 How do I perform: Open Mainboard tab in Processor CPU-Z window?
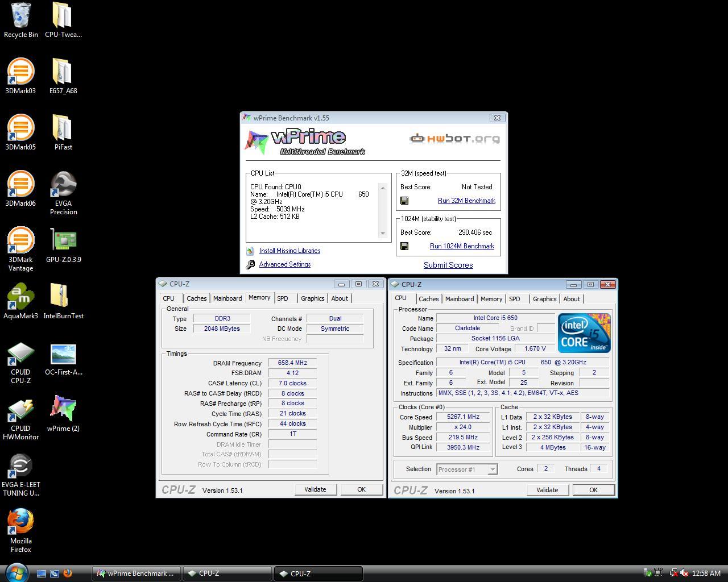pos(460,299)
